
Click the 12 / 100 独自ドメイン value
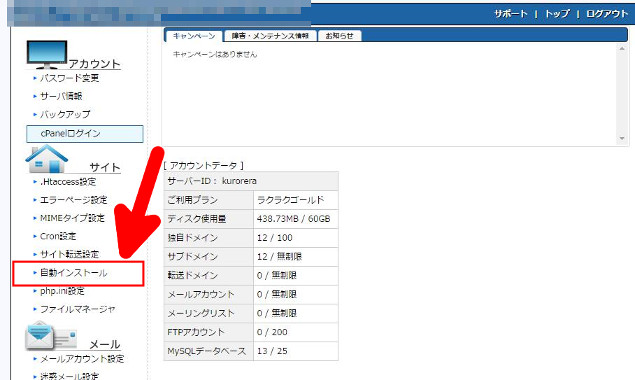[275, 238]
